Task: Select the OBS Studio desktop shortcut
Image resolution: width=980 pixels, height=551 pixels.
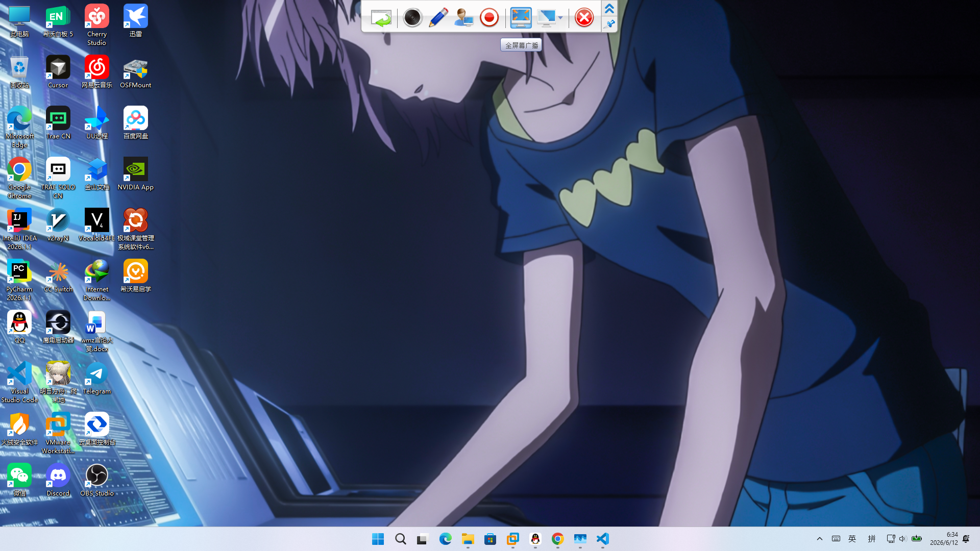Action: click(97, 481)
